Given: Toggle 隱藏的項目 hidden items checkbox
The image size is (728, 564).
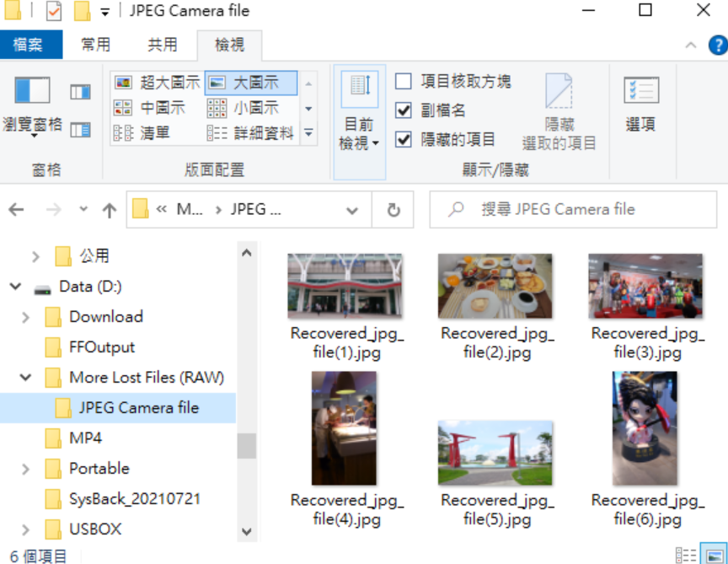Looking at the screenshot, I should [x=403, y=139].
